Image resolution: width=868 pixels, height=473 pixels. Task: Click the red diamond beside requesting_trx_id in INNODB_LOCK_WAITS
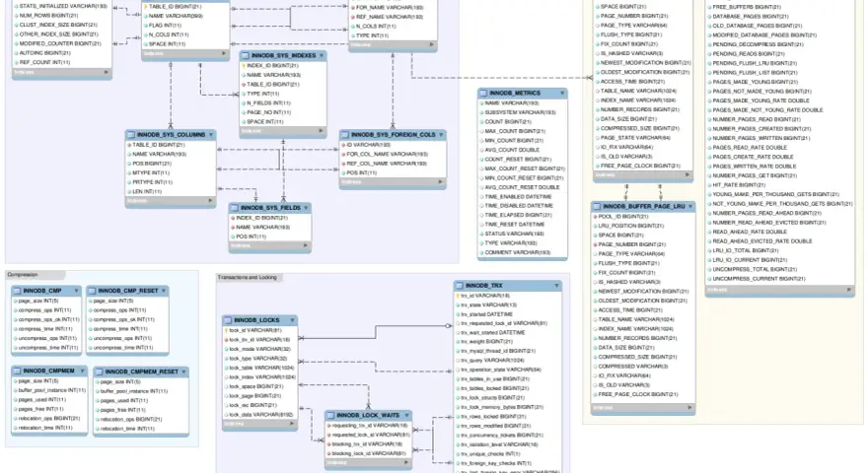(x=328, y=426)
